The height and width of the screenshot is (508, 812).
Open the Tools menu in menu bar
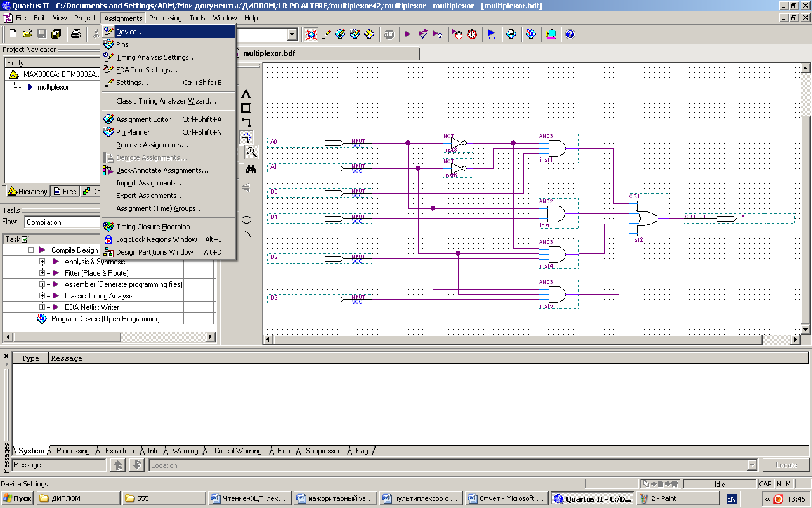click(x=197, y=18)
